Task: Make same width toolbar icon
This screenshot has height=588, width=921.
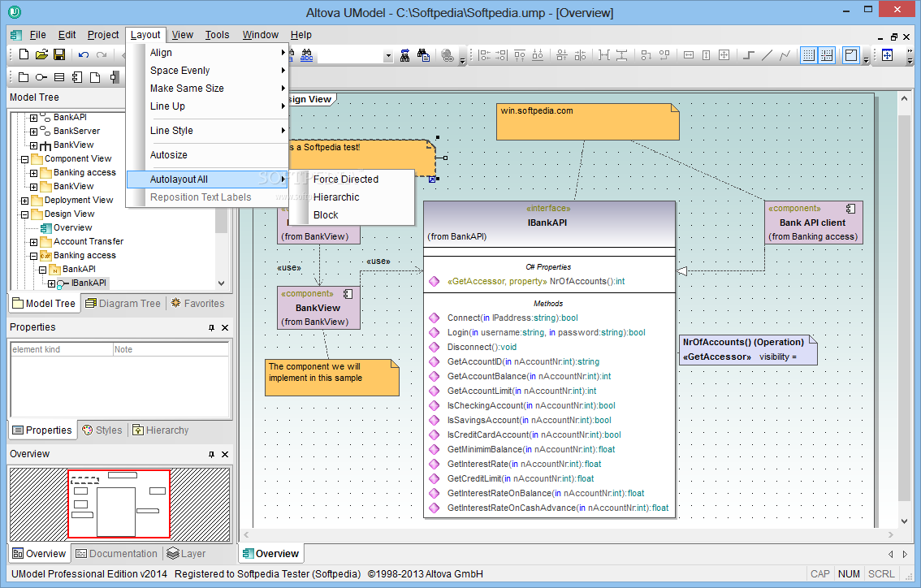Action: pyautogui.click(x=689, y=55)
